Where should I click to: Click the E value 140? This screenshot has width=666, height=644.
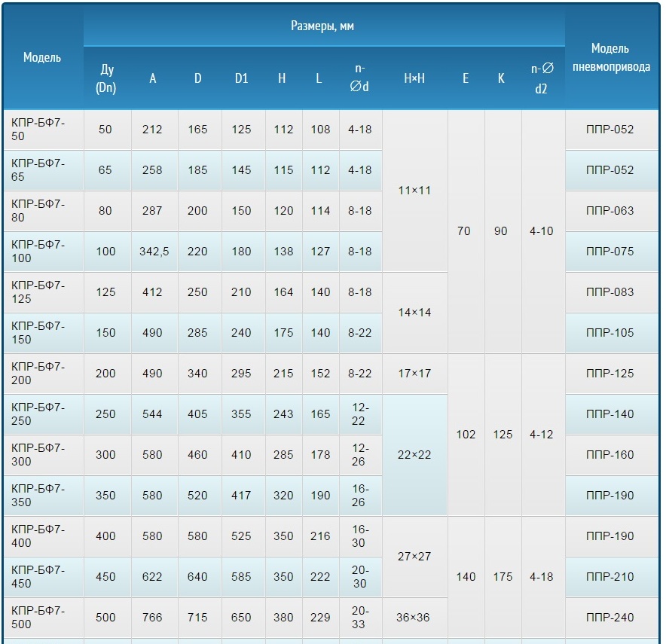[466, 577]
